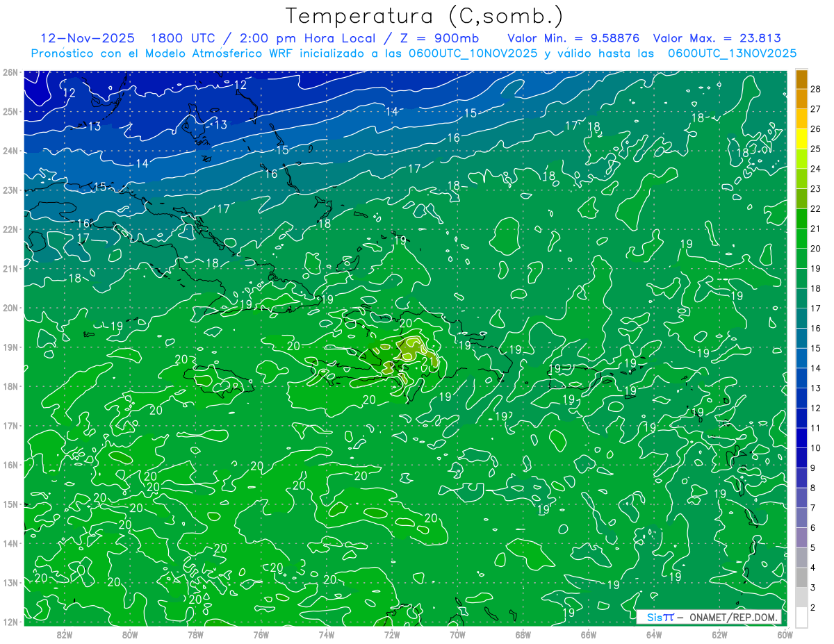Click legend label "6" on color bar
Screen dimensions: 834x644
813,527
